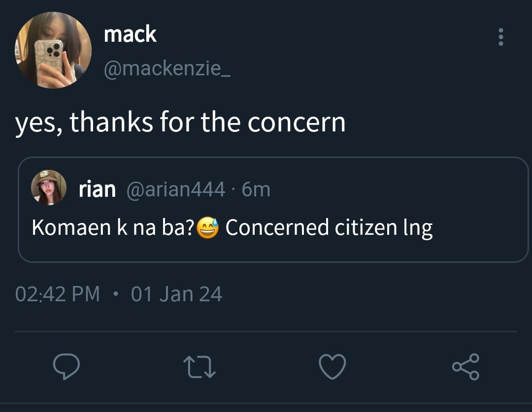Image resolution: width=532 pixels, height=412 pixels.
Task: Click the quoted tweet card border area
Action: click(x=273, y=210)
